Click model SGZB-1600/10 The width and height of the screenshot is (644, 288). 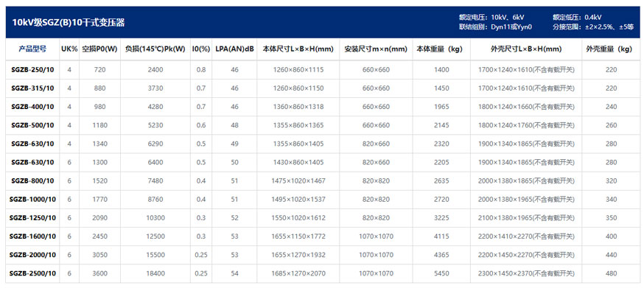tap(32, 236)
